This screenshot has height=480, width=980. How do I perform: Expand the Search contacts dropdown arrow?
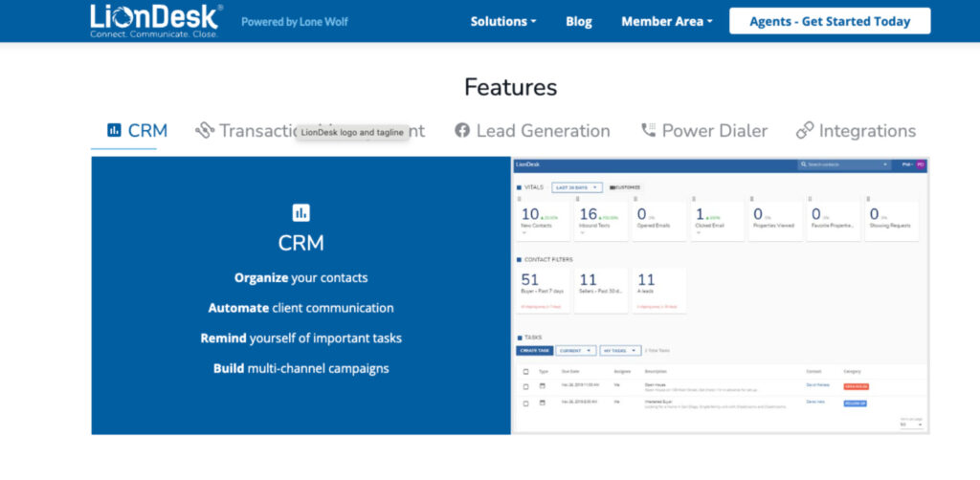[885, 164]
